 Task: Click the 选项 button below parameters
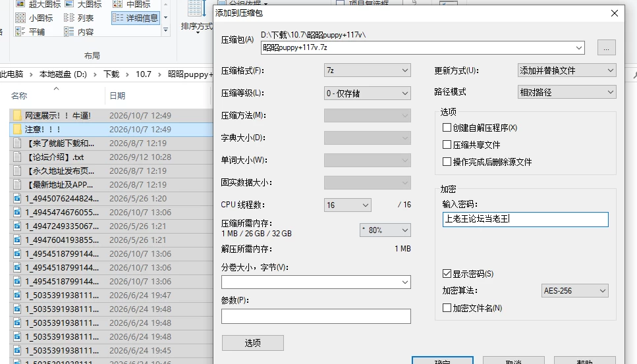tap(253, 343)
